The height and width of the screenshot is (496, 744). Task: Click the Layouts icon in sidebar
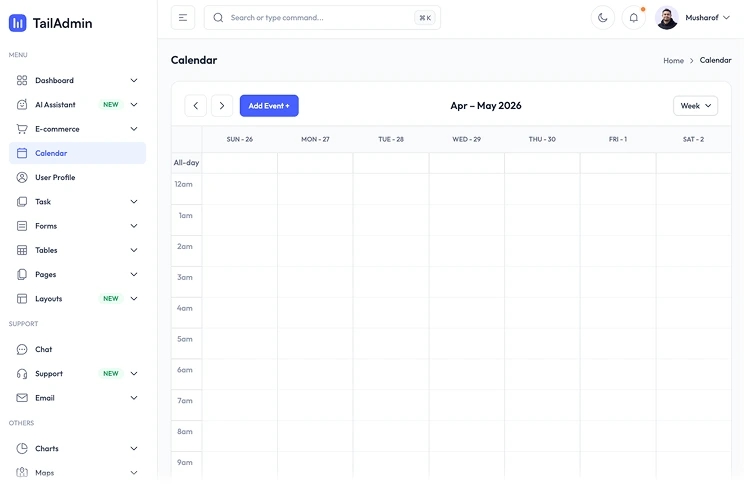point(22,299)
